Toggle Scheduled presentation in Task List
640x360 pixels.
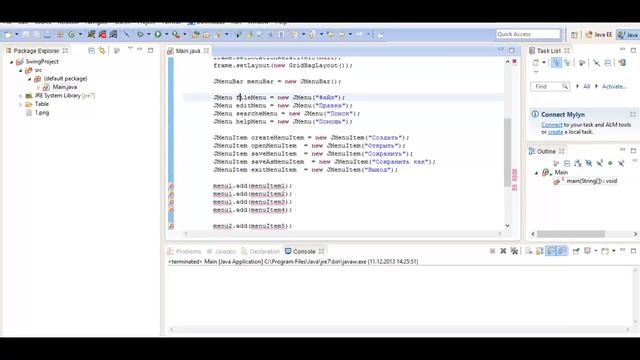coord(567,63)
